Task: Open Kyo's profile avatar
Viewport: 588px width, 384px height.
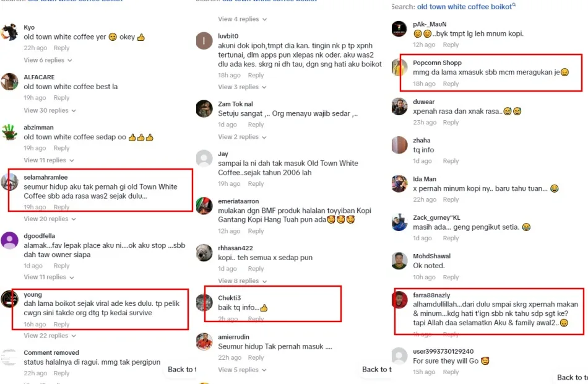Action: coord(9,32)
